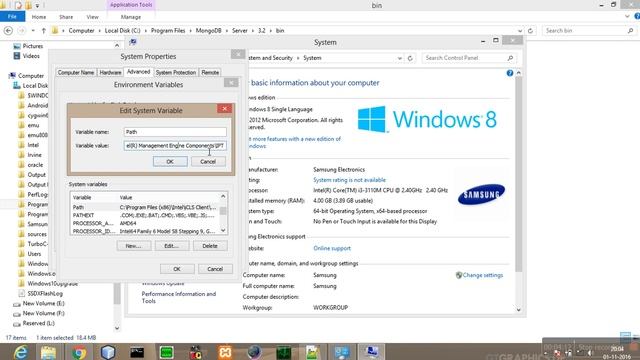Open the Command Prompt taskbar icon

click(137, 352)
